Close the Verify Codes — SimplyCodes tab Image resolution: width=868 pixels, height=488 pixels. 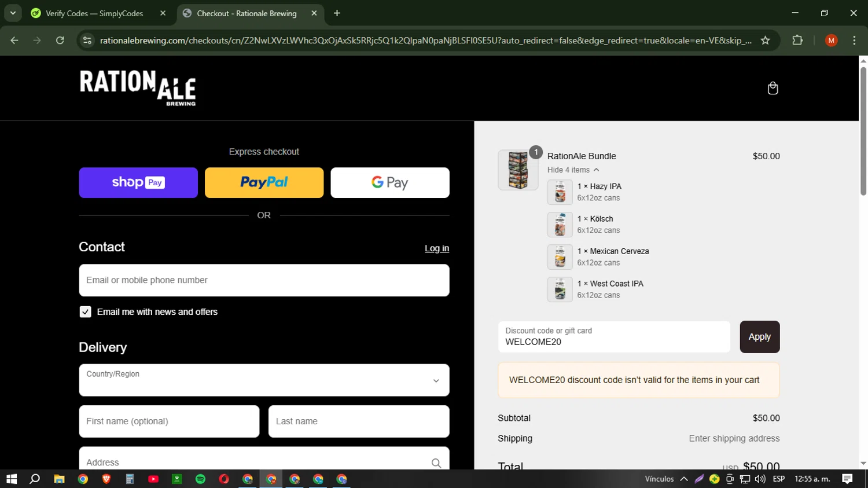[163, 13]
